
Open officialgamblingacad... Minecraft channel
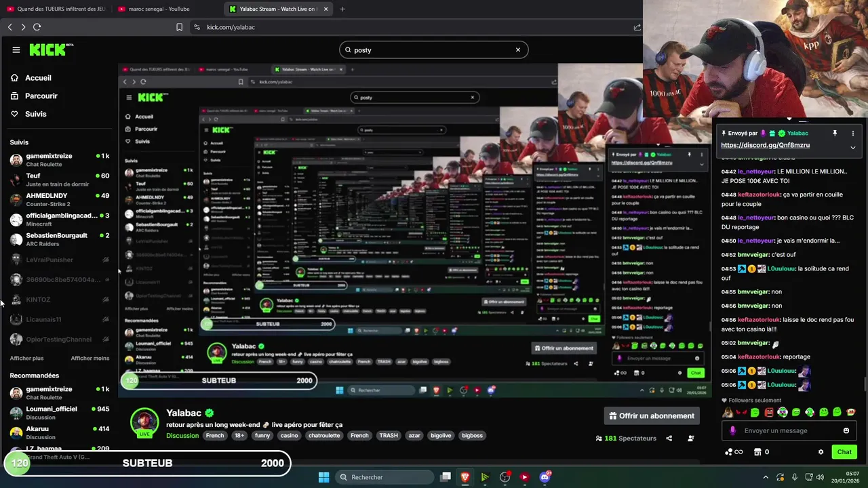pos(60,220)
